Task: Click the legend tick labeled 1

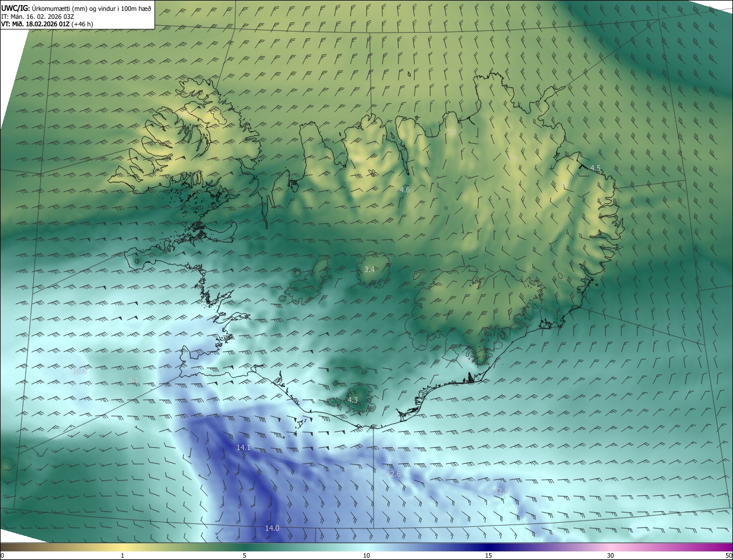Action: [x=123, y=556]
